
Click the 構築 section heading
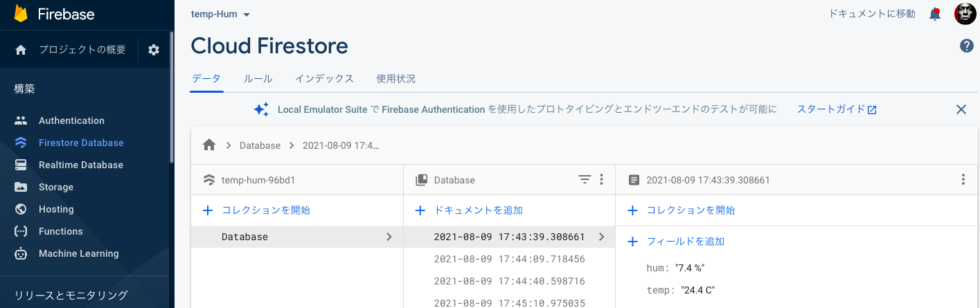pyautogui.click(x=24, y=89)
